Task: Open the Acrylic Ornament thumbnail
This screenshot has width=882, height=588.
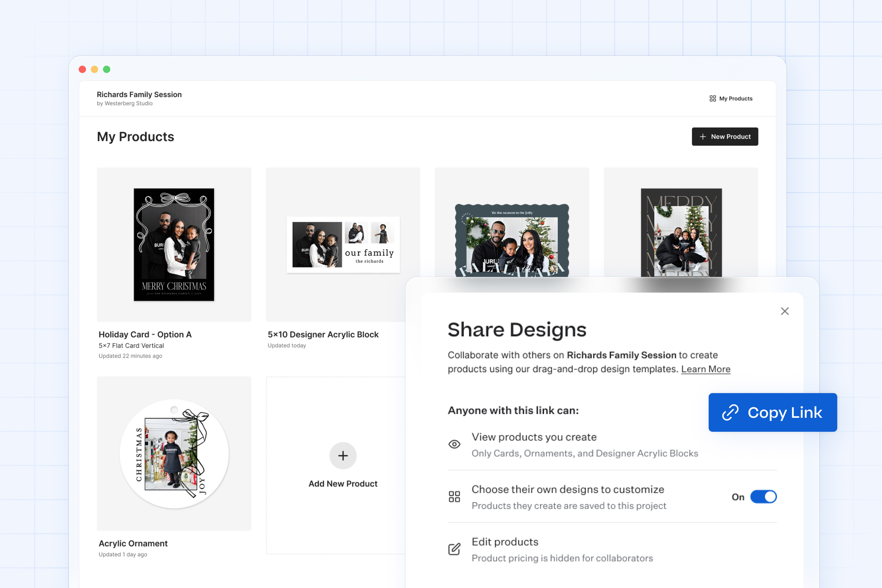Action: (174, 454)
